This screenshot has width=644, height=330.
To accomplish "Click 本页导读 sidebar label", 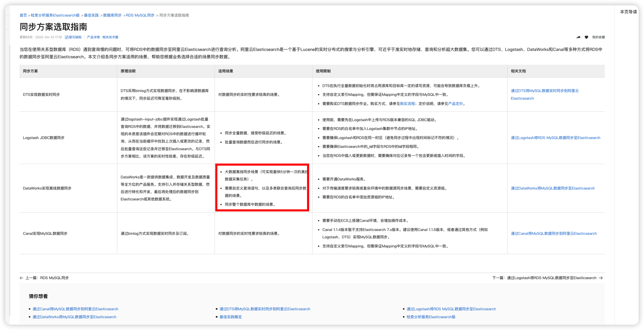I will click(x=628, y=12).
